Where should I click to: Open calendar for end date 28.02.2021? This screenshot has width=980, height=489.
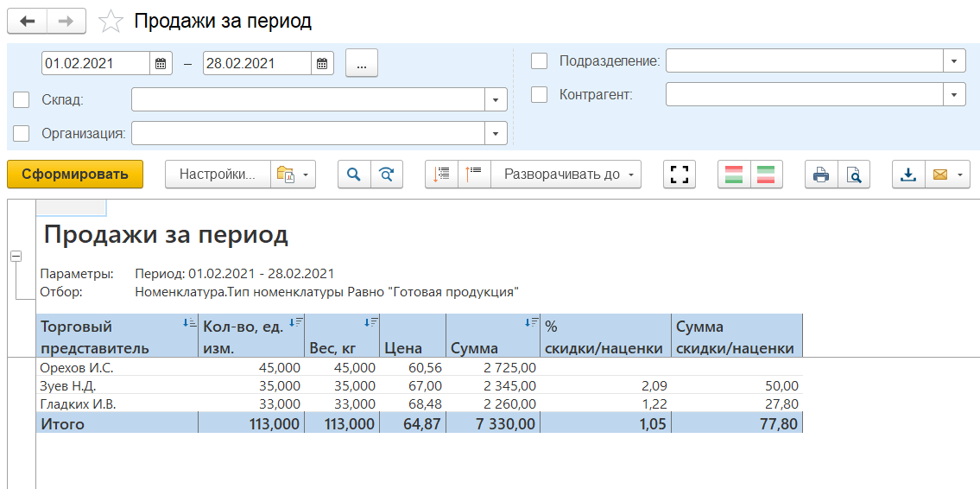pyautogui.click(x=321, y=63)
